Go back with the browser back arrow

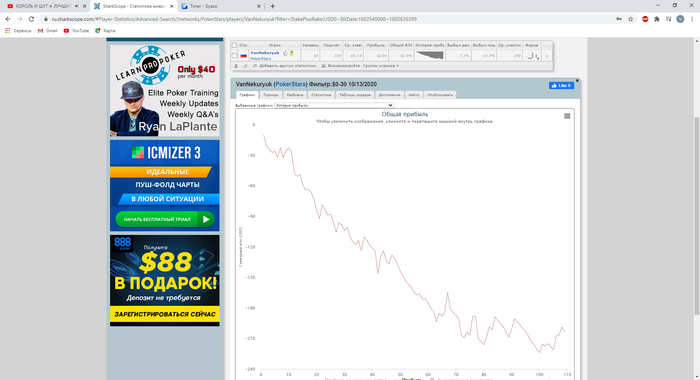pos(8,19)
